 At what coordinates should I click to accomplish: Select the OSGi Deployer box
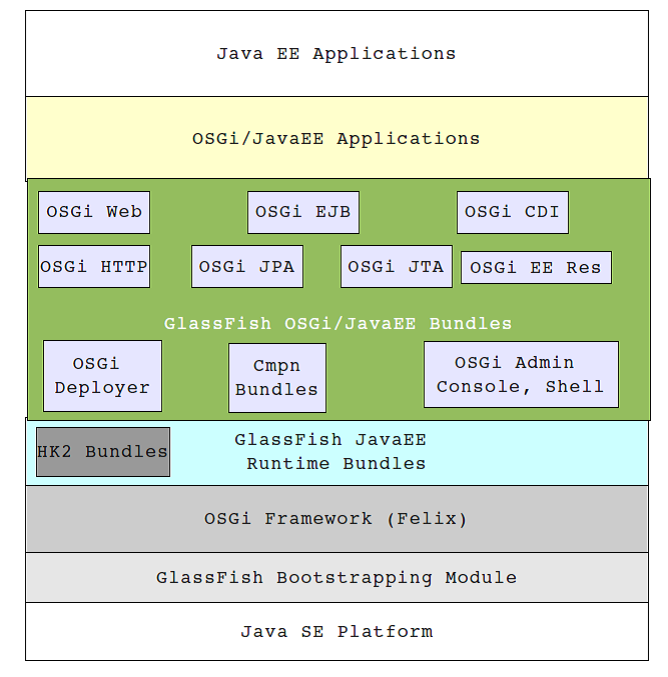pyautogui.click(x=102, y=376)
